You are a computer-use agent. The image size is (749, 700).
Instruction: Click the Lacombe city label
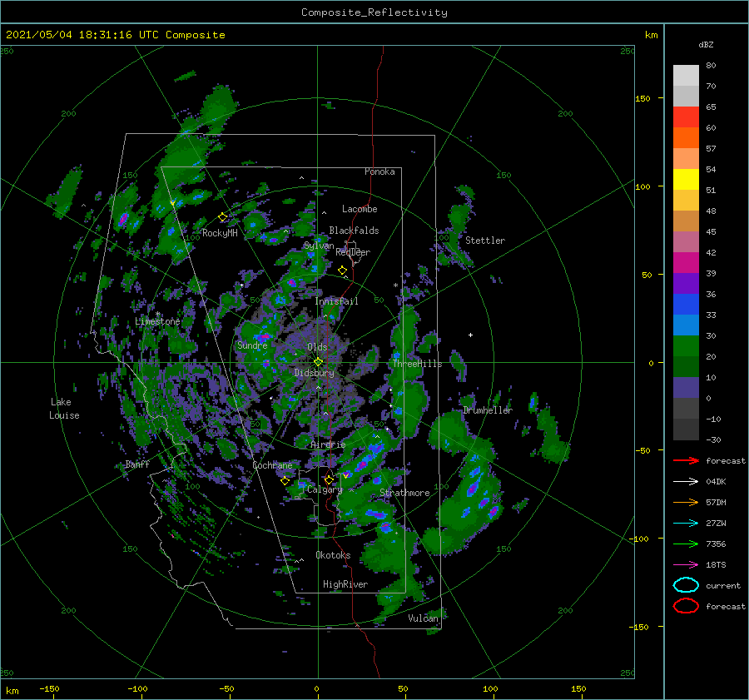360,209
